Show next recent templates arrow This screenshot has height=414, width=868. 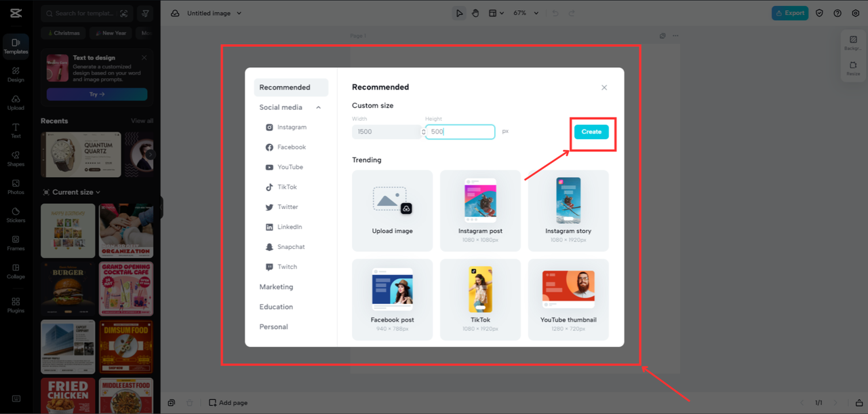click(x=151, y=155)
